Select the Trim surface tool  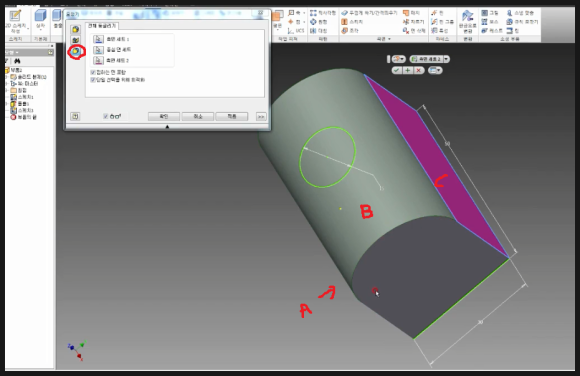tap(413, 22)
